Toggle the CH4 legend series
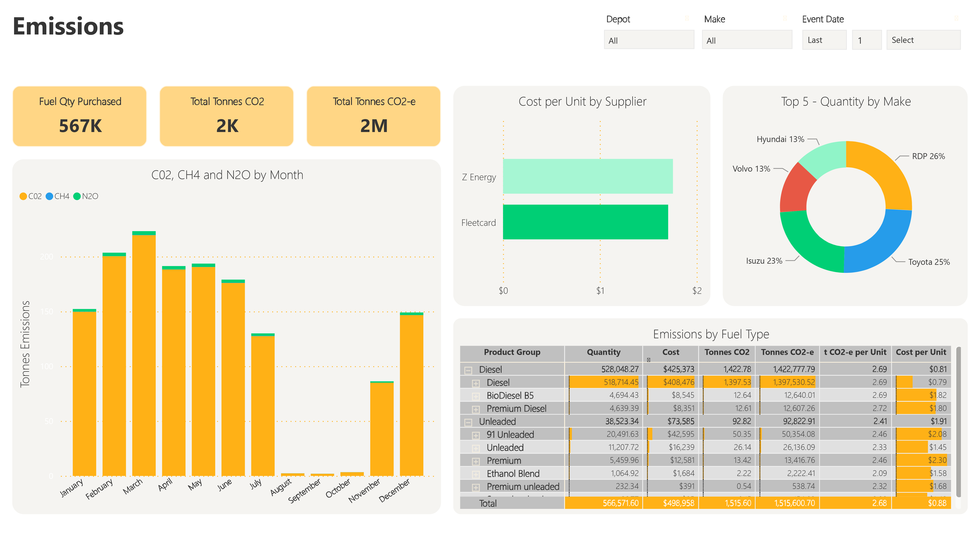Viewport: 980px width, 551px height. pos(57,196)
